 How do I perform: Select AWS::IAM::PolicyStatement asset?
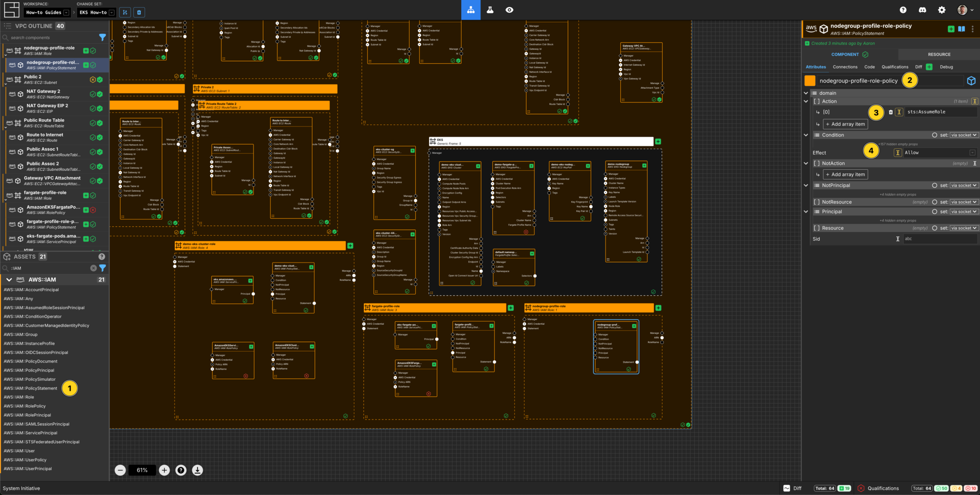pyautogui.click(x=31, y=388)
